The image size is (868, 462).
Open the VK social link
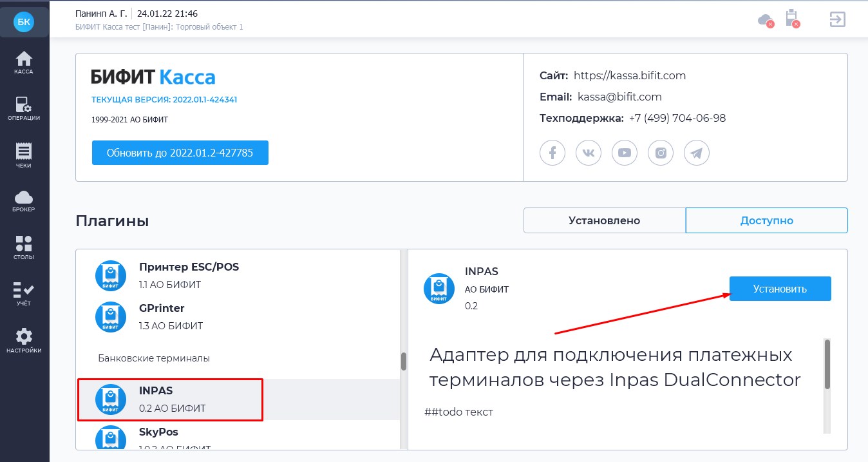589,153
